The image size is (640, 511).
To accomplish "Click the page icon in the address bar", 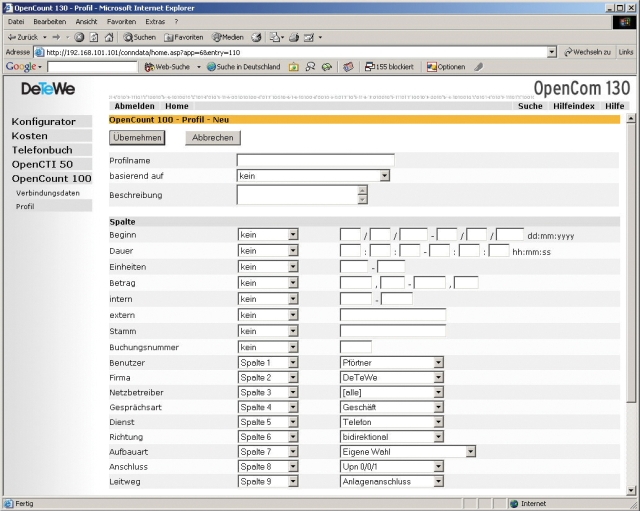I will click(x=39, y=52).
